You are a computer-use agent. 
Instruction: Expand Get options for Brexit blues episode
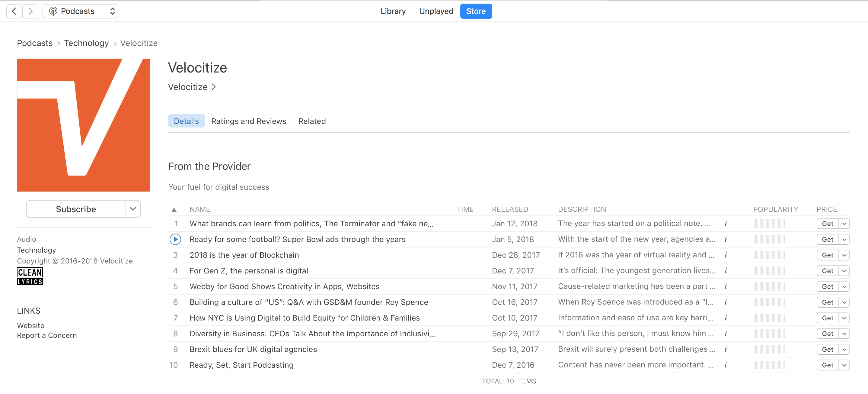click(x=844, y=349)
